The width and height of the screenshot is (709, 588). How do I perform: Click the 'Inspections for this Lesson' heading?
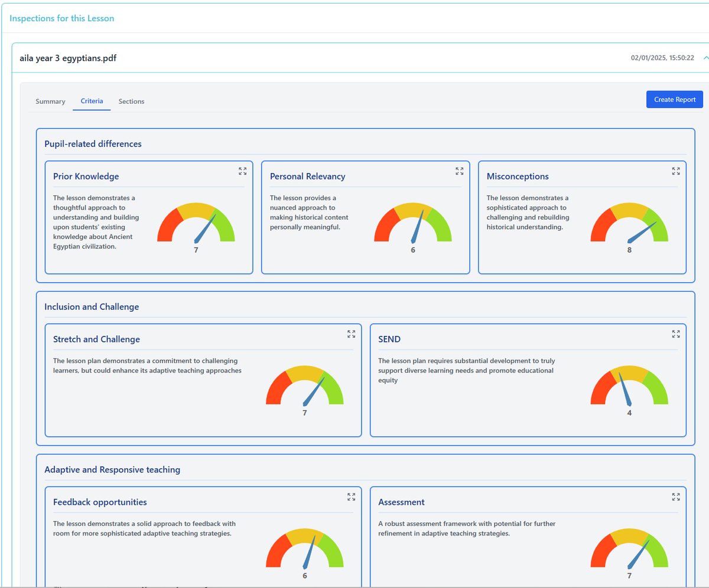[x=62, y=18]
